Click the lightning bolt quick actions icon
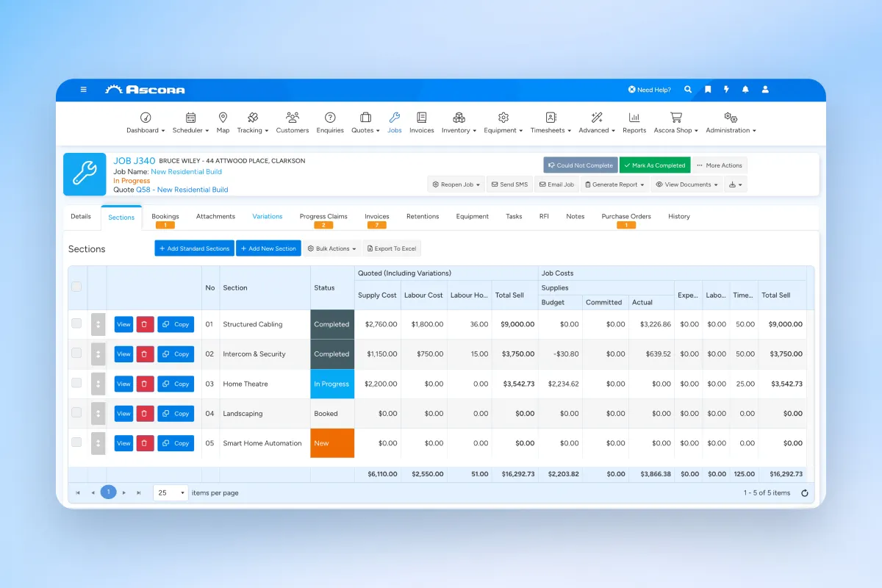This screenshot has height=588, width=882. 727,90
